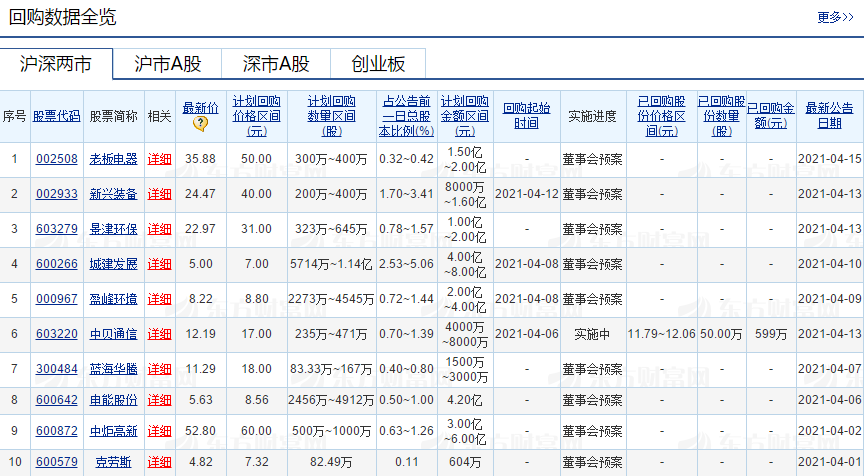Switch to the 深市A股 tab
This screenshot has height=476, width=866.
click(276, 64)
